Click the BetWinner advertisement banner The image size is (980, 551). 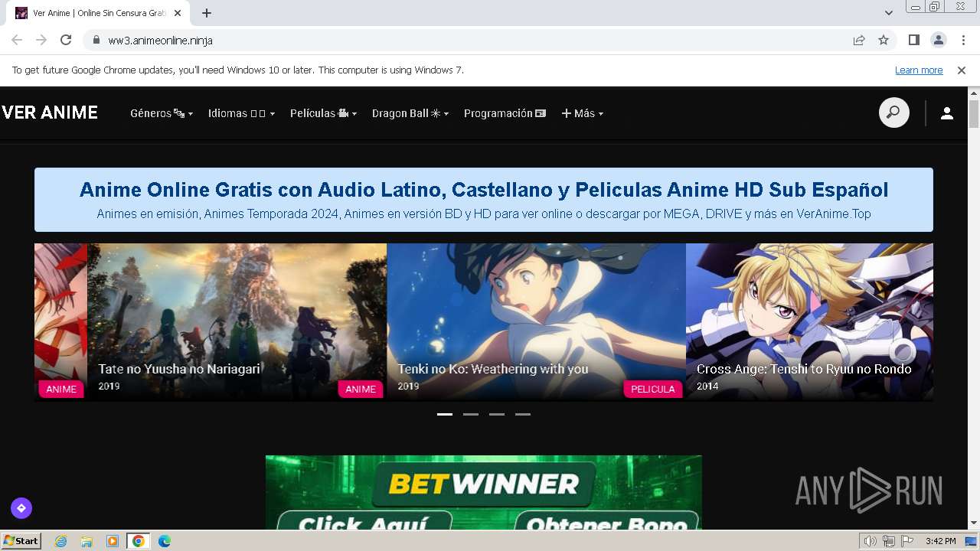[484, 492]
